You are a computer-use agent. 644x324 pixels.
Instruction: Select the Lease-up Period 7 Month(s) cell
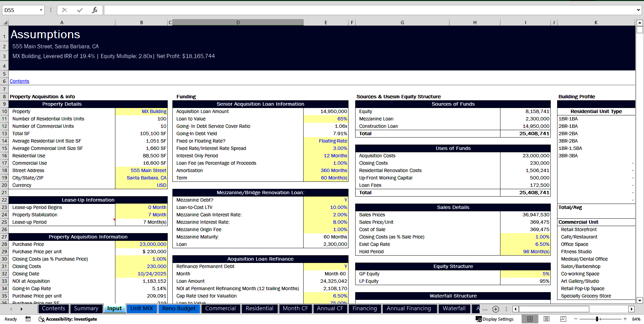point(141,222)
